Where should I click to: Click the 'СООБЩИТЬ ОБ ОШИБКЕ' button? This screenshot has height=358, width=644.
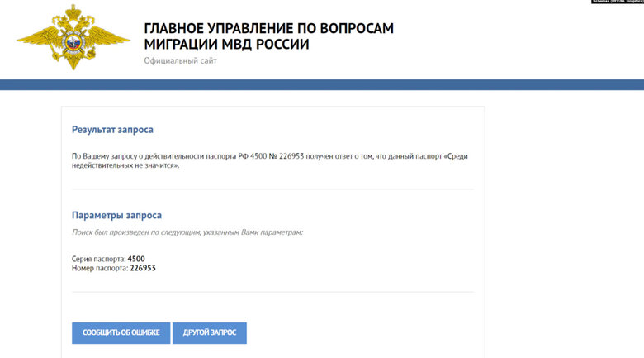click(x=121, y=333)
